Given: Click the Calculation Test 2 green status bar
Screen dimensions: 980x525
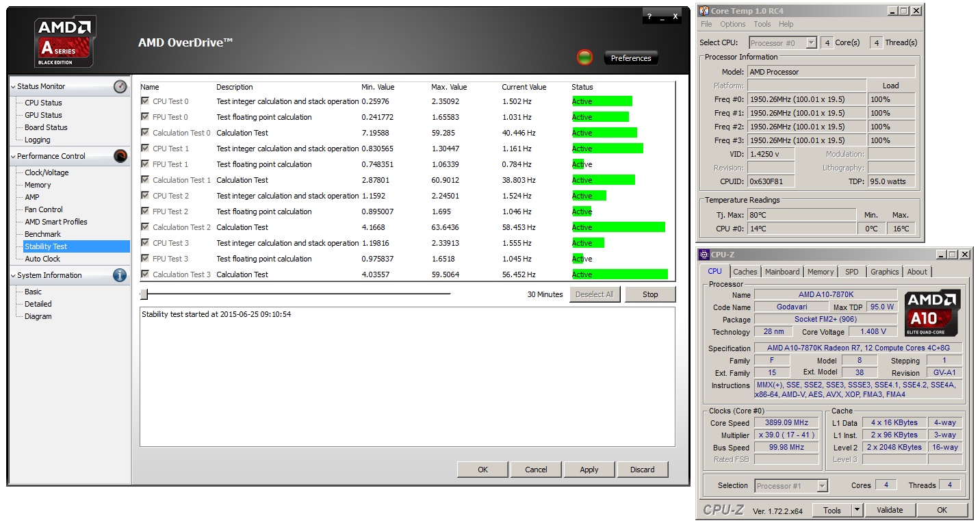Looking at the screenshot, I should pyautogui.click(x=619, y=227).
